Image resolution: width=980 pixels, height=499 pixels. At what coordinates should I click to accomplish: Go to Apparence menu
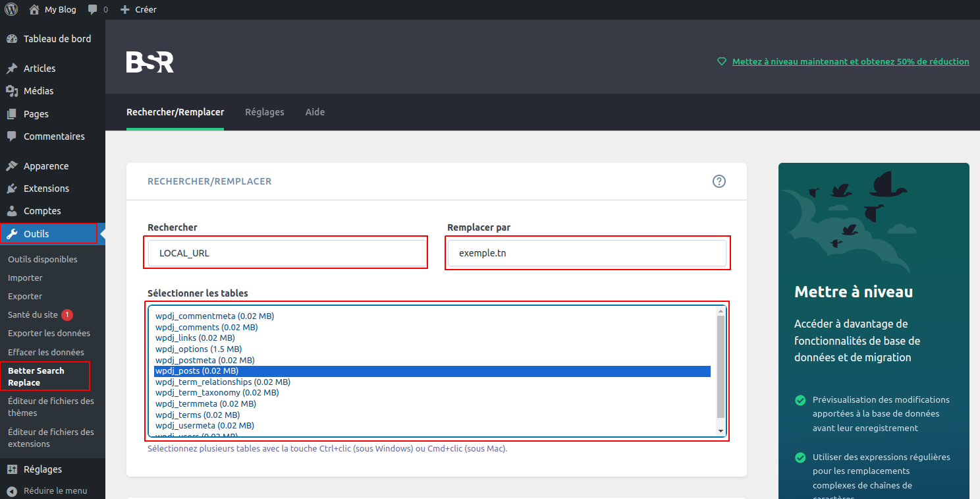coord(45,166)
